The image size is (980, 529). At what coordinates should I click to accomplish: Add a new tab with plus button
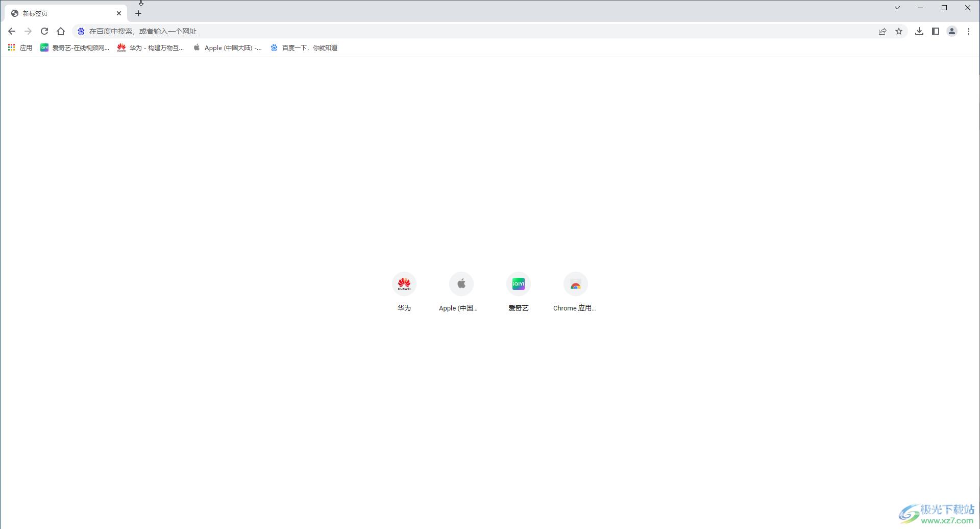138,13
